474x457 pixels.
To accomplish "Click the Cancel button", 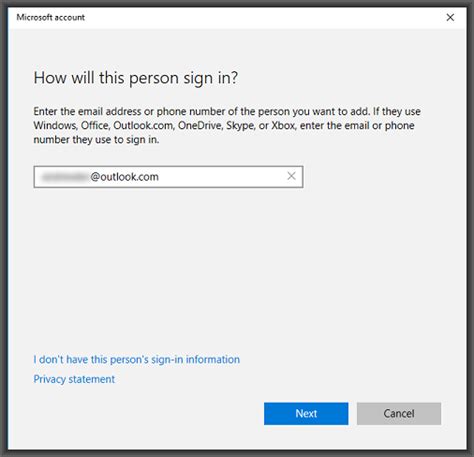I will pyautogui.click(x=399, y=414).
